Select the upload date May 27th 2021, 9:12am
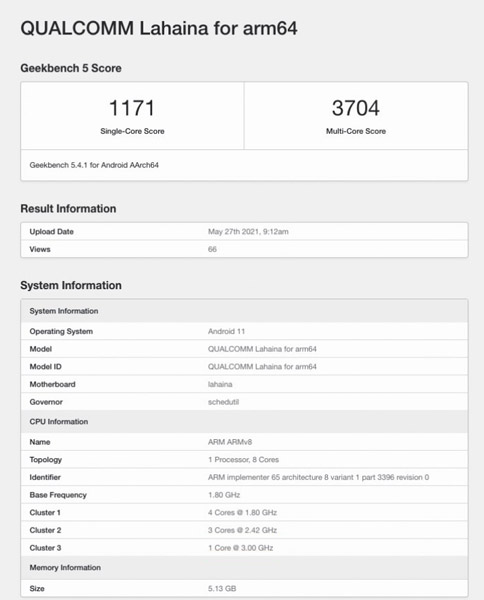This screenshot has width=484, height=600. coord(248,232)
